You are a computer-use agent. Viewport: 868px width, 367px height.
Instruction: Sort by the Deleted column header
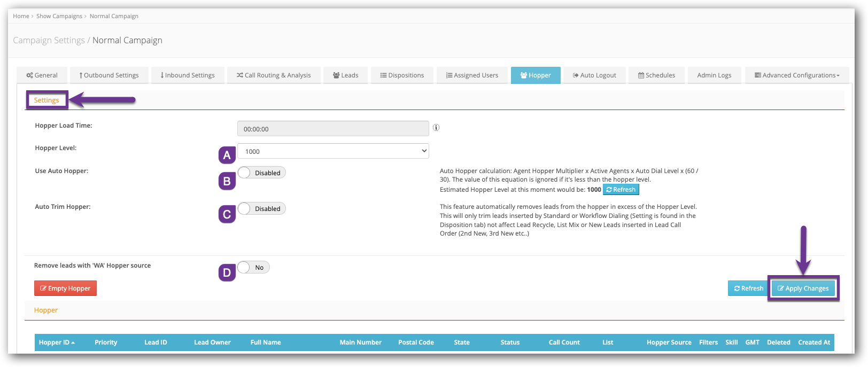778,342
